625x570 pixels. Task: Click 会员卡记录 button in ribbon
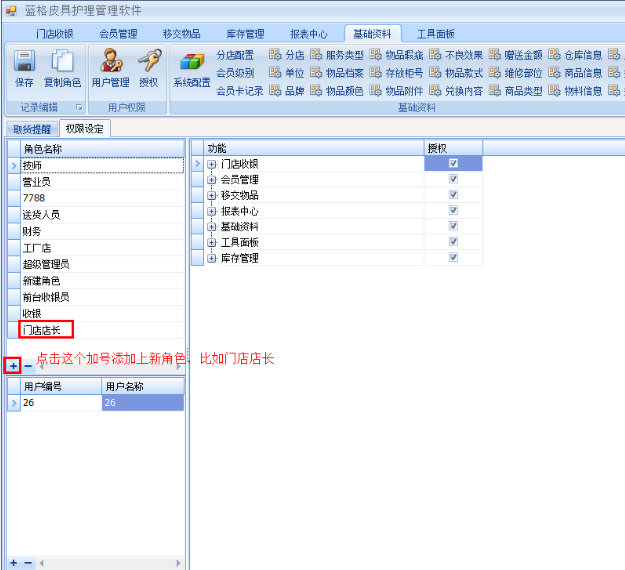tap(239, 91)
